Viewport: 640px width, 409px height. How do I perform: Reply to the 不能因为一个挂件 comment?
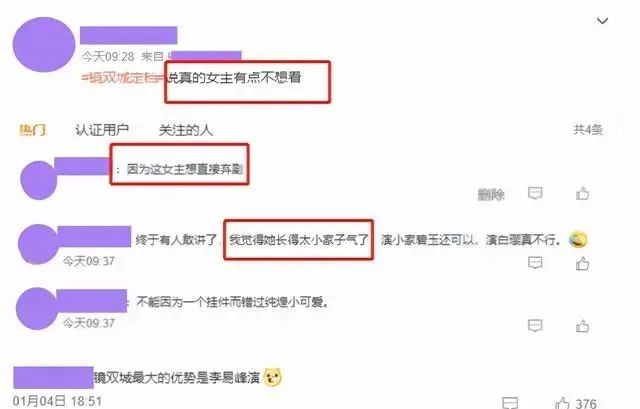tap(535, 326)
